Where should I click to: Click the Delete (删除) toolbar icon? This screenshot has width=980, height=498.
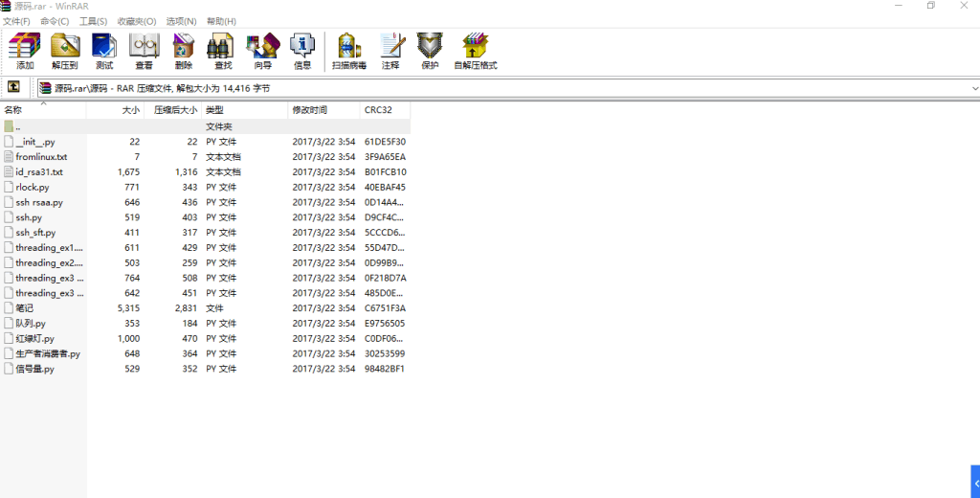tap(184, 51)
